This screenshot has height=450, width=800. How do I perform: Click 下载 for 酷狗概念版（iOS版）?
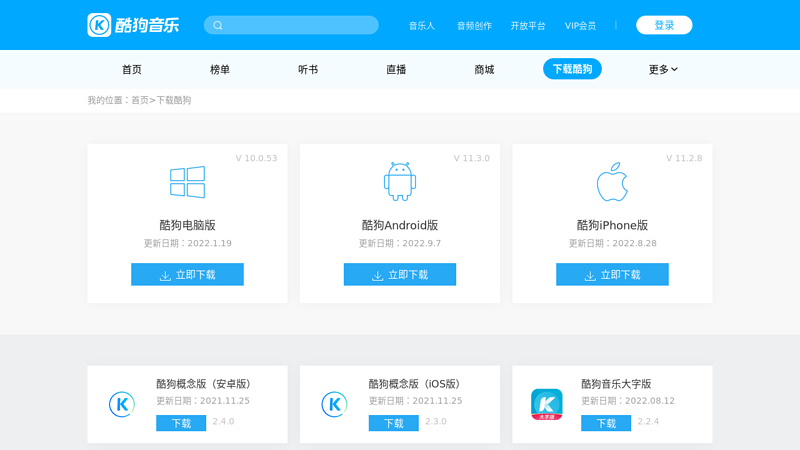click(x=394, y=423)
